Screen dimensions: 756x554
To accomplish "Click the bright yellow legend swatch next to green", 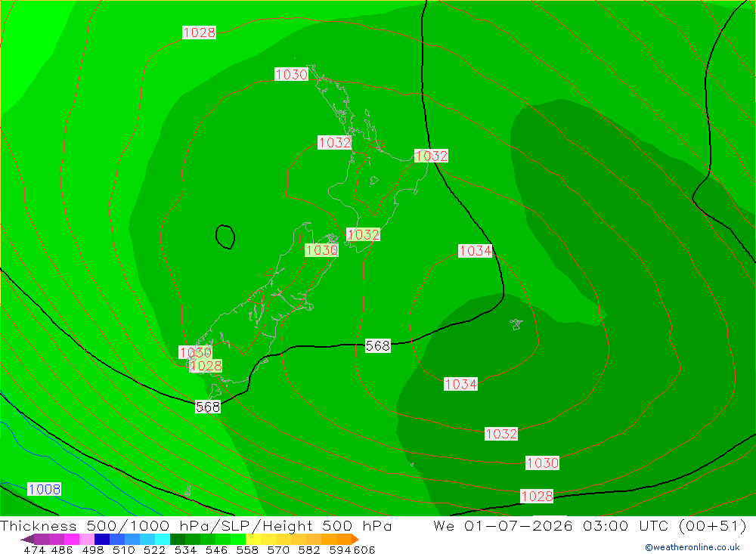I will pyautogui.click(x=253, y=539).
